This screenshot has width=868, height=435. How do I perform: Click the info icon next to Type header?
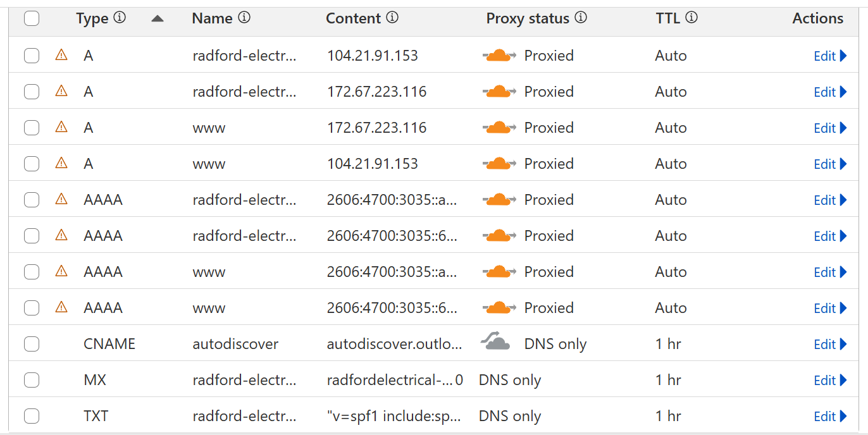tap(120, 18)
